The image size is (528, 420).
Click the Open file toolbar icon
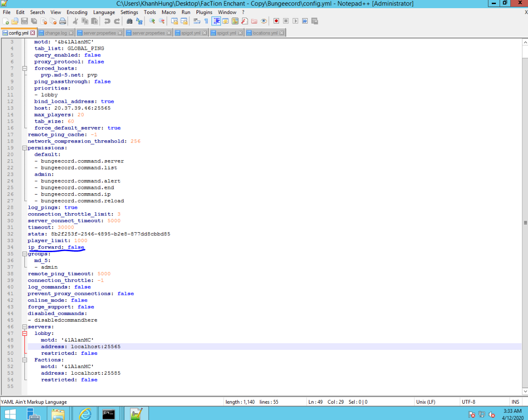pos(15,21)
